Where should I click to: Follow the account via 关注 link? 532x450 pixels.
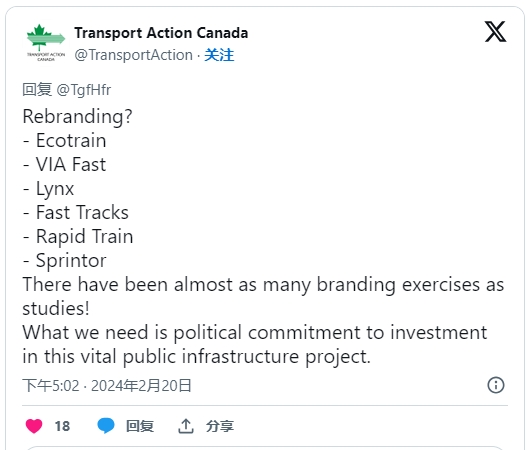pyautogui.click(x=219, y=55)
